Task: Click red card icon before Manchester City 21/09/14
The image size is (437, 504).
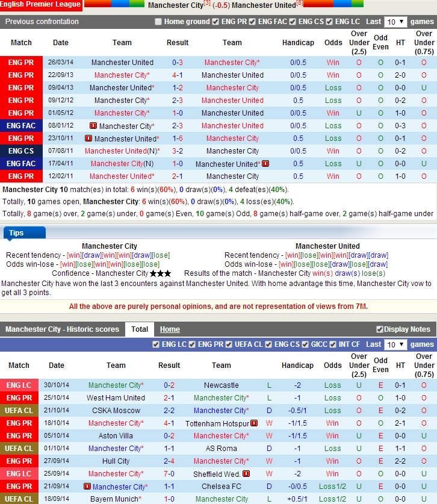Action: pyautogui.click(x=87, y=487)
